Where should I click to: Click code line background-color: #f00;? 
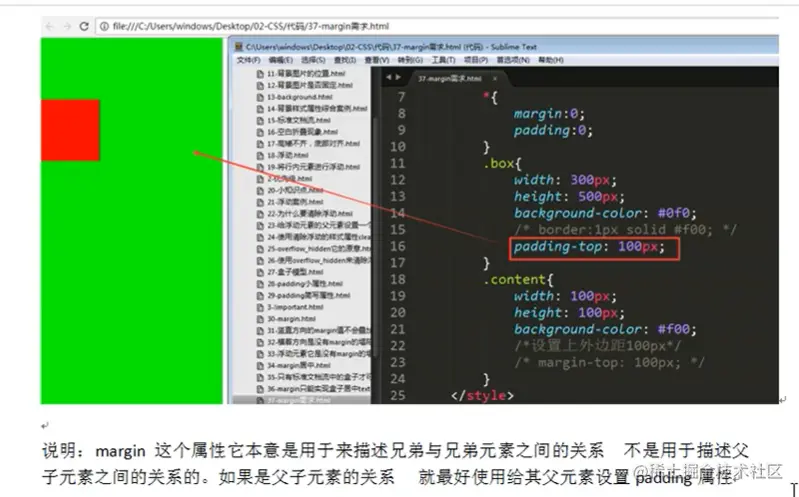click(605, 329)
